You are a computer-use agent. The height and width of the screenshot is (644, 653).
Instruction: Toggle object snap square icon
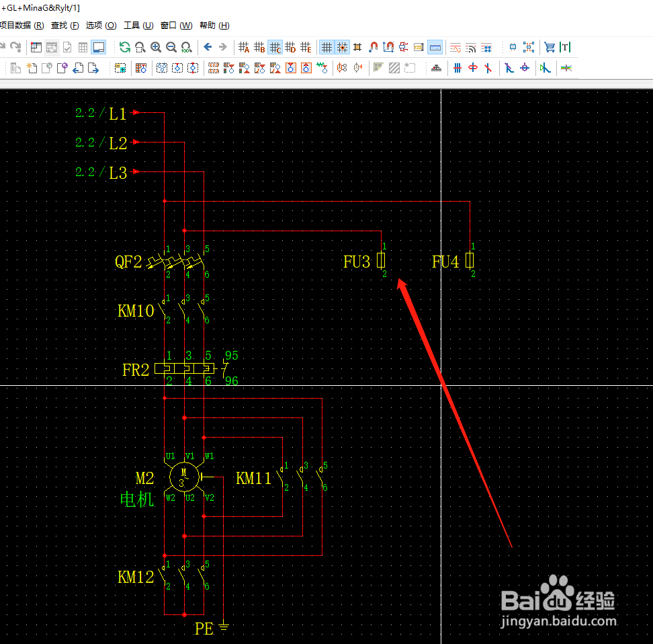(x=357, y=47)
